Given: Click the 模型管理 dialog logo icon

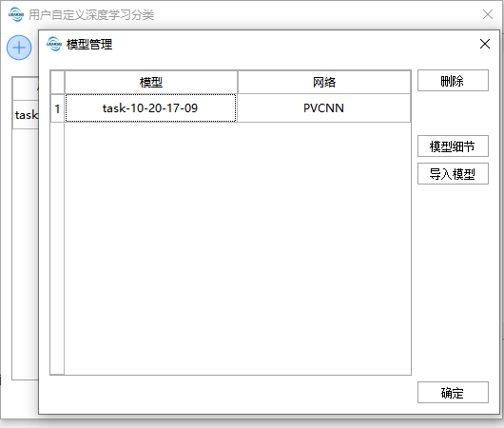Looking at the screenshot, I should 53,44.
